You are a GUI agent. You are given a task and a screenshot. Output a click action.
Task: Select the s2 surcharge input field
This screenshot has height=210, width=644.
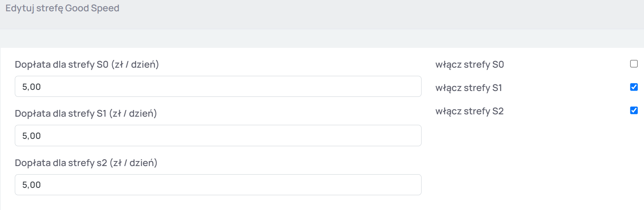point(218,185)
